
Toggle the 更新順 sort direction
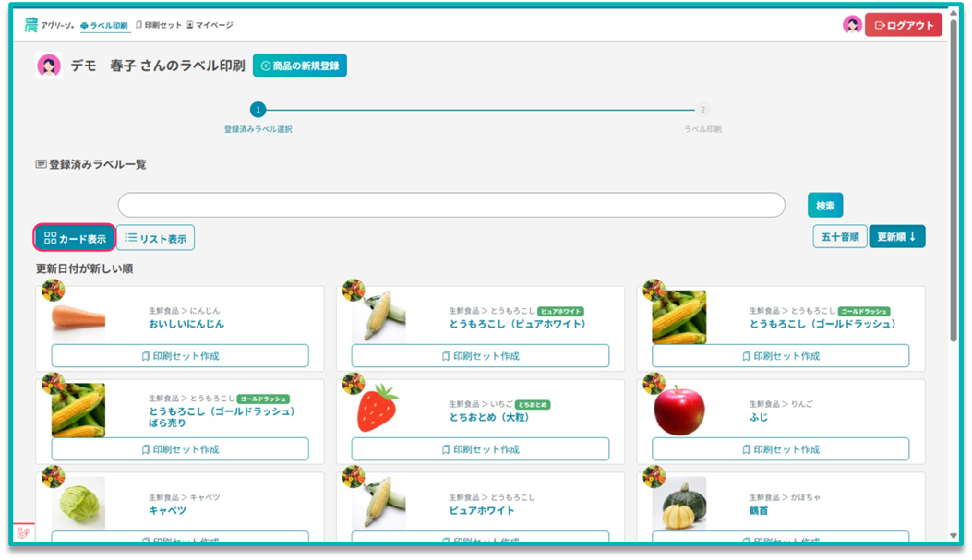pos(896,237)
